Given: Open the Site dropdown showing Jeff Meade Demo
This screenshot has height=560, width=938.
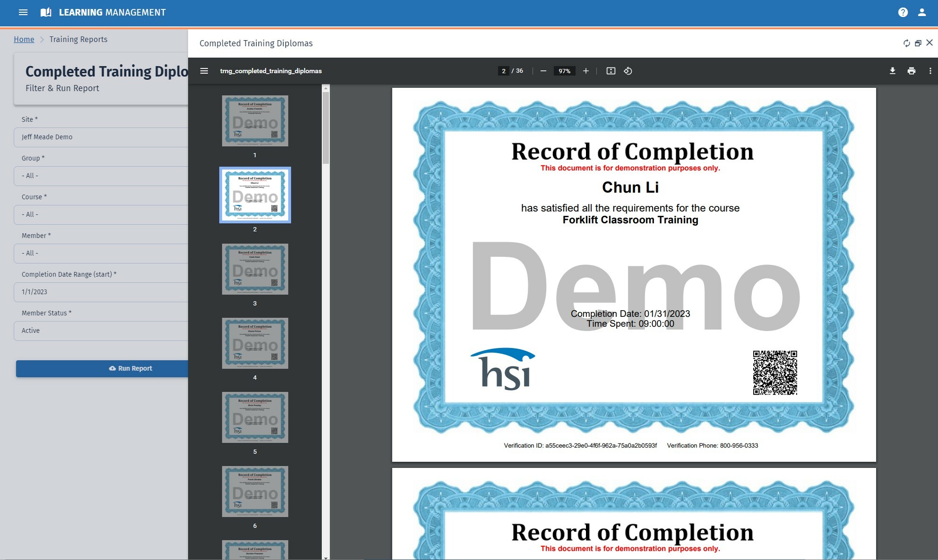Looking at the screenshot, I should [x=101, y=137].
